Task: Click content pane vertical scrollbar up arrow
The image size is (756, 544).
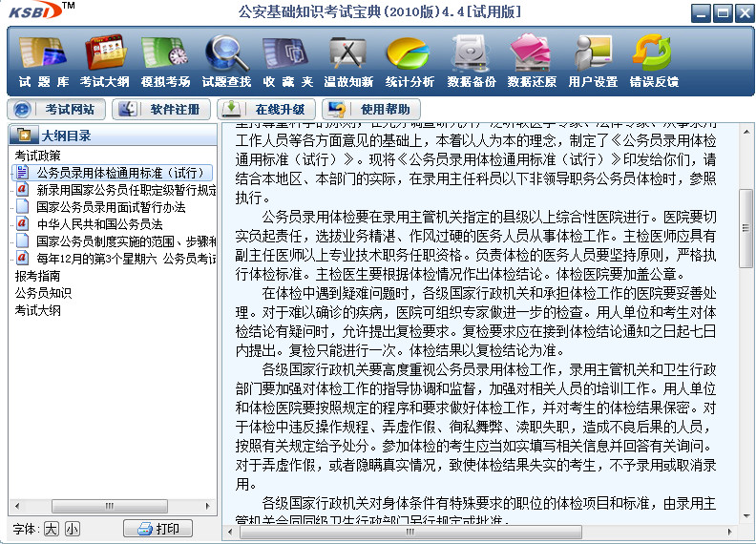Action: coord(746,132)
